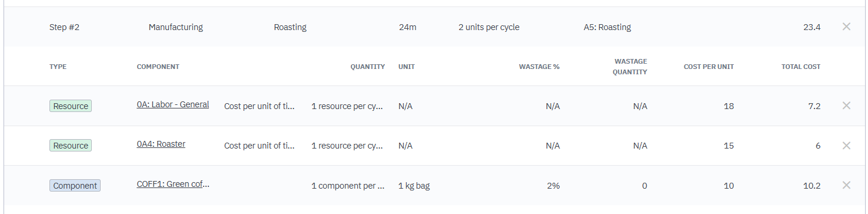Edit the 2% wastage value
Image resolution: width=868 pixels, height=214 pixels.
552,186
